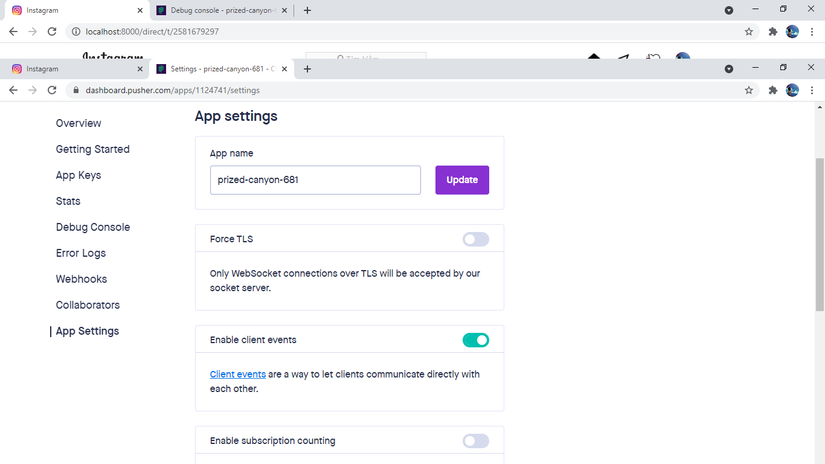Open extensions puzzle icon in Pusher window

coord(773,90)
